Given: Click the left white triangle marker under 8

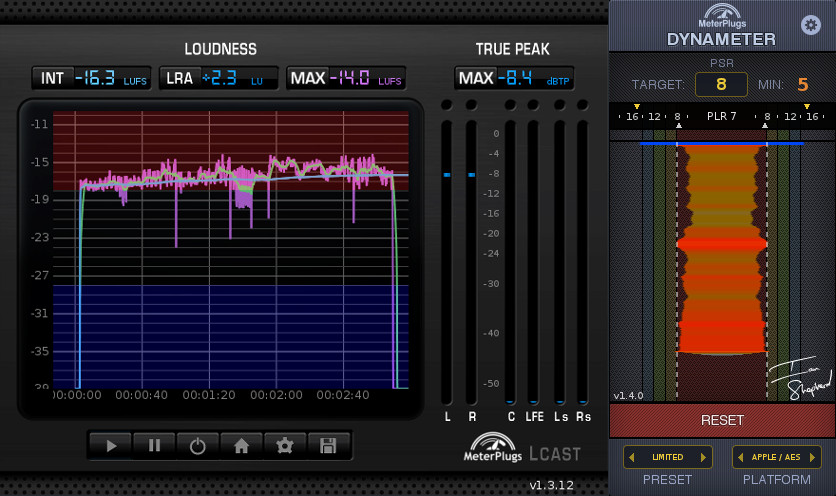Looking at the screenshot, I should pos(679,126).
